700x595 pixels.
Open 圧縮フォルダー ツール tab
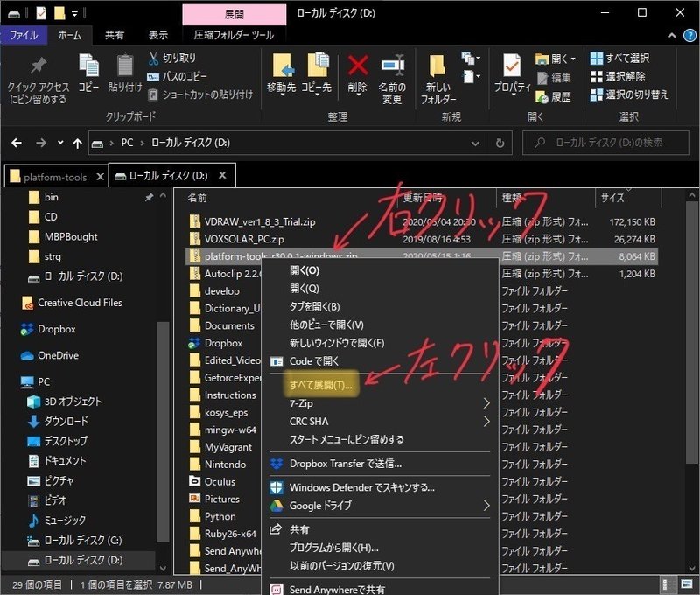pyautogui.click(x=234, y=35)
